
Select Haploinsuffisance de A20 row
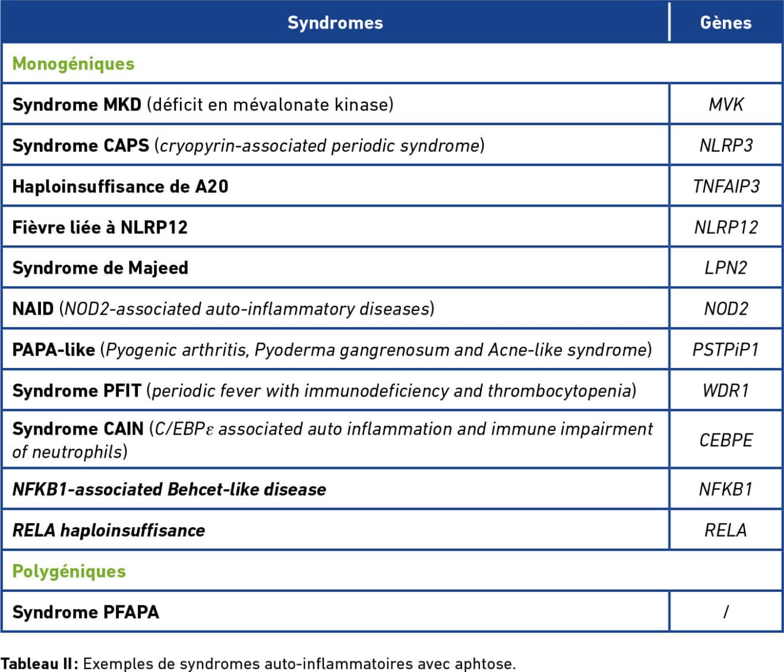click(x=120, y=186)
